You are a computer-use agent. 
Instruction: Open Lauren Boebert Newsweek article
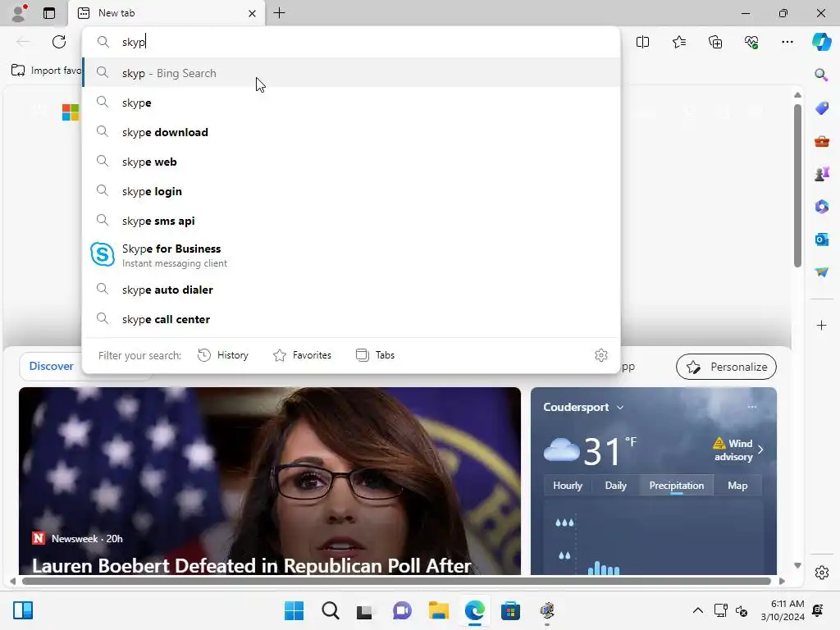(x=251, y=566)
